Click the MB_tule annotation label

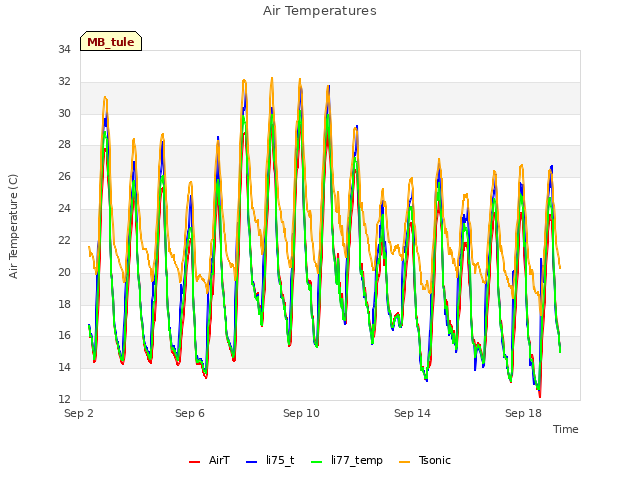(111, 42)
